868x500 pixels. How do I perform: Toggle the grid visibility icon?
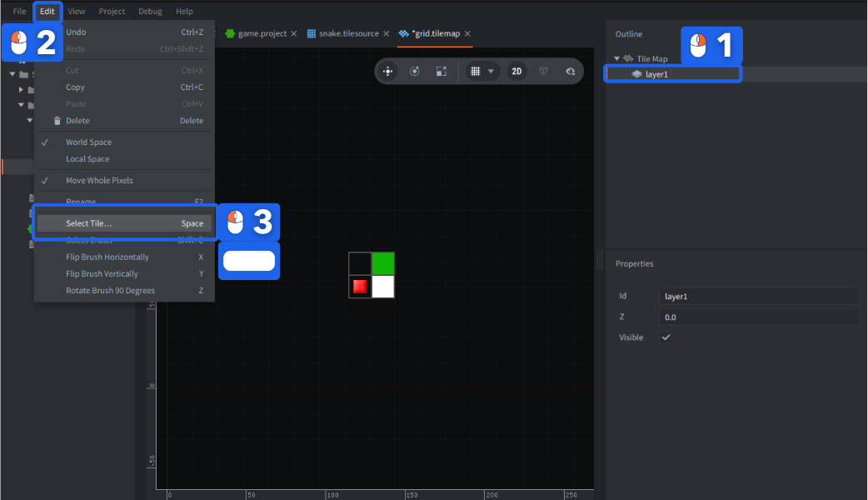pos(476,72)
